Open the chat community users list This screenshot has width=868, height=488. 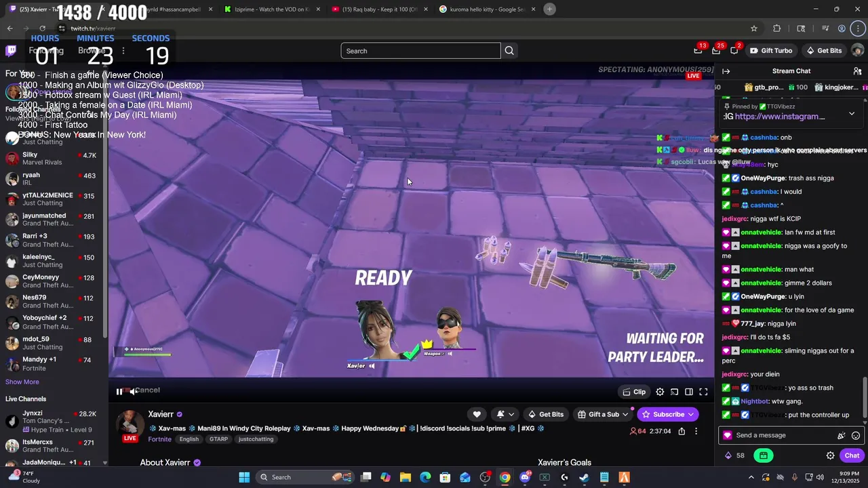(x=857, y=71)
